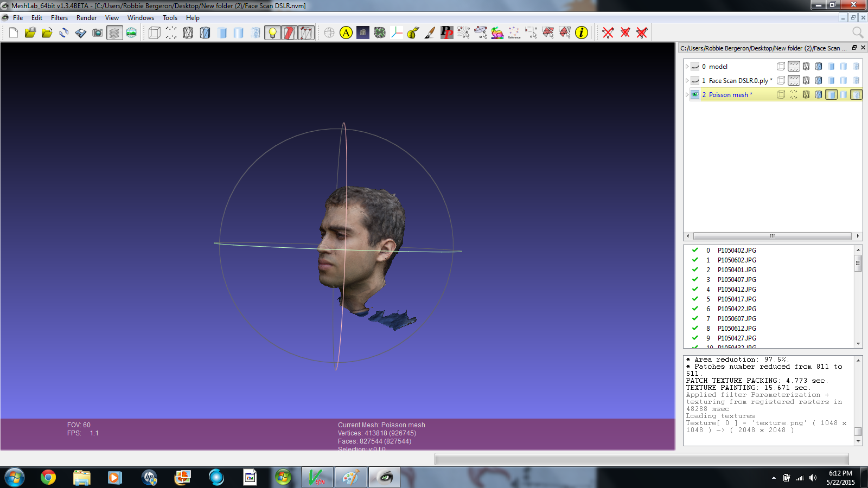The width and height of the screenshot is (868, 488).
Task: Toggle checkmark for raster P1050402.JPG
Action: (695, 251)
